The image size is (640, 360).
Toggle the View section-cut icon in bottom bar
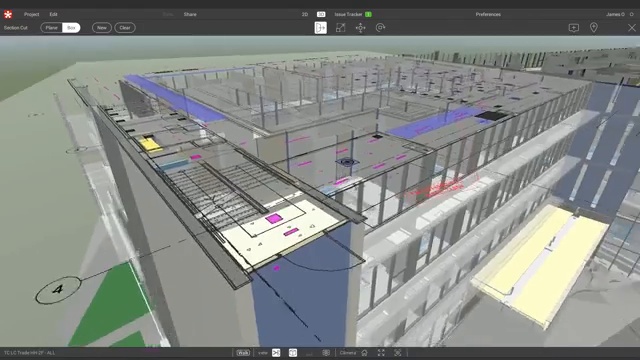coord(276,353)
